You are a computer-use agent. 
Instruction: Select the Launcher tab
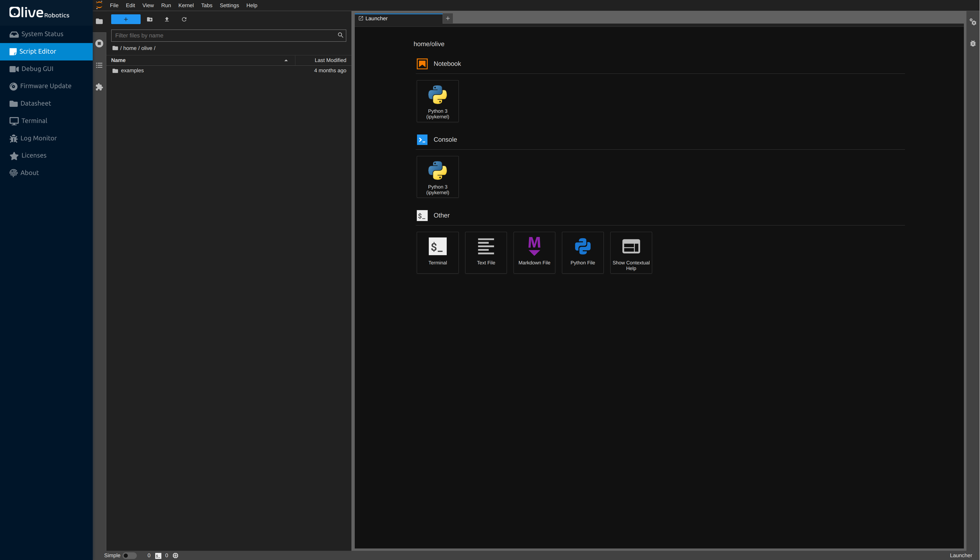(399, 18)
